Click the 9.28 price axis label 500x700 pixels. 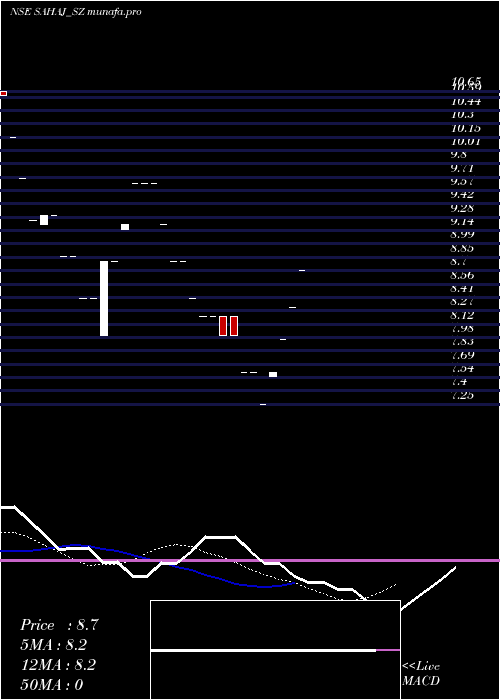coord(462,208)
